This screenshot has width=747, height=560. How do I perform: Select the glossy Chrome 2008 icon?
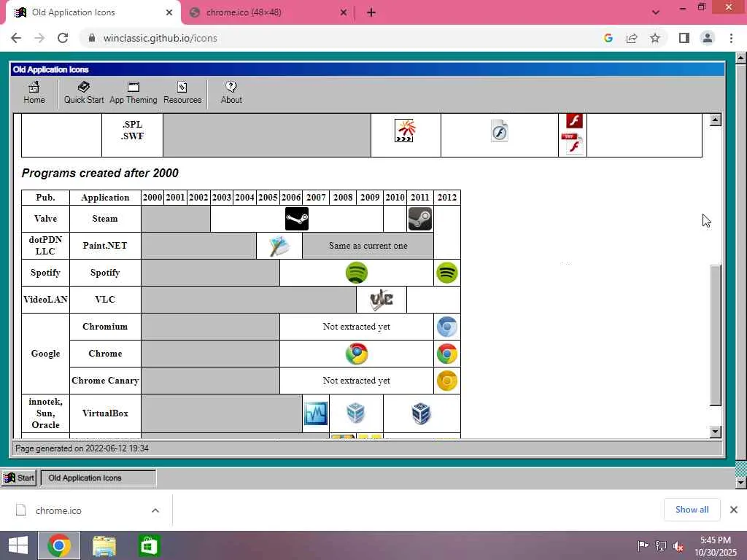click(356, 354)
